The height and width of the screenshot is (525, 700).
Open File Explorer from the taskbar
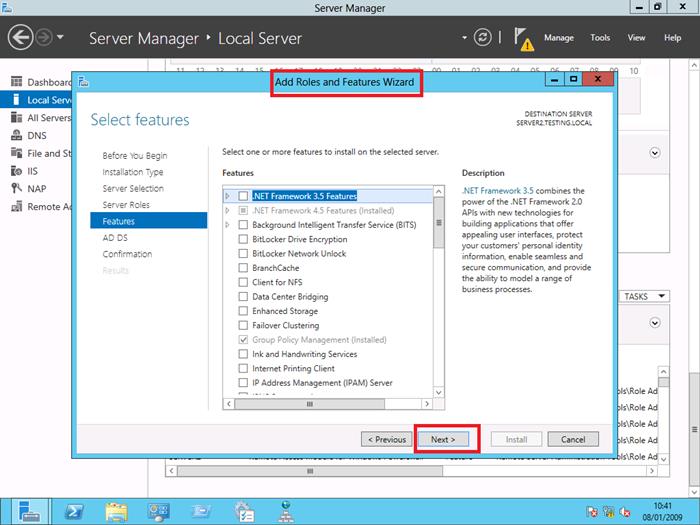tap(117, 512)
